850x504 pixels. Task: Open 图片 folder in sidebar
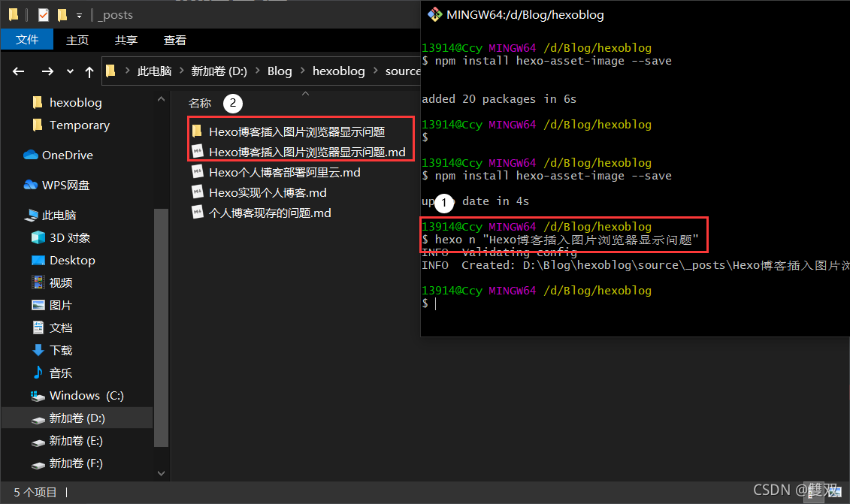60,306
